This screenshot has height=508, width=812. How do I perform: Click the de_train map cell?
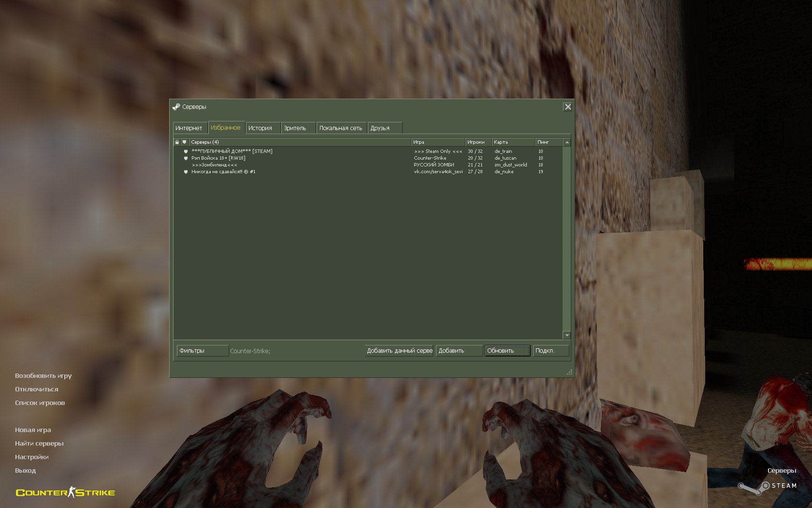[x=503, y=151]
